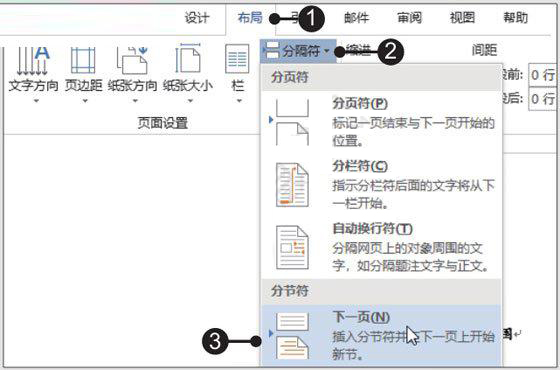Image resolution: width=560 pixels, height=370 pixels.
Task: Expand the 纸张方向 dropdown arrow
Action: (x=135, y=101)
